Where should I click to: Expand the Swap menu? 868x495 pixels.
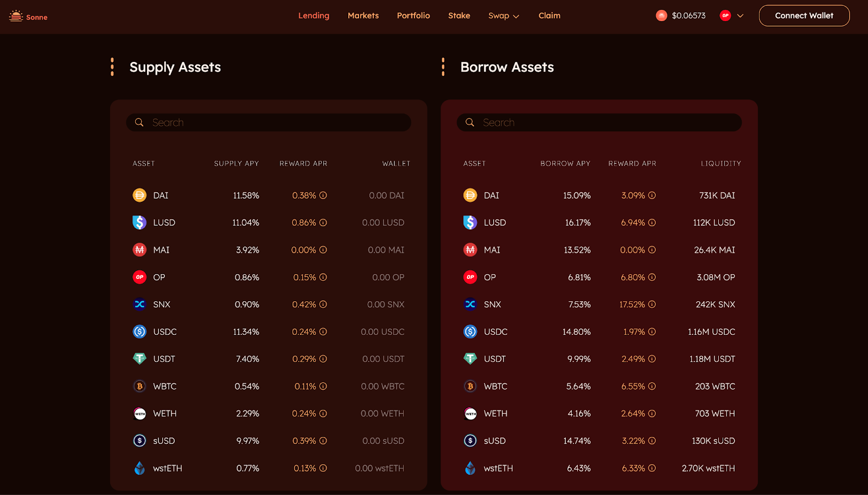(503, 16)
